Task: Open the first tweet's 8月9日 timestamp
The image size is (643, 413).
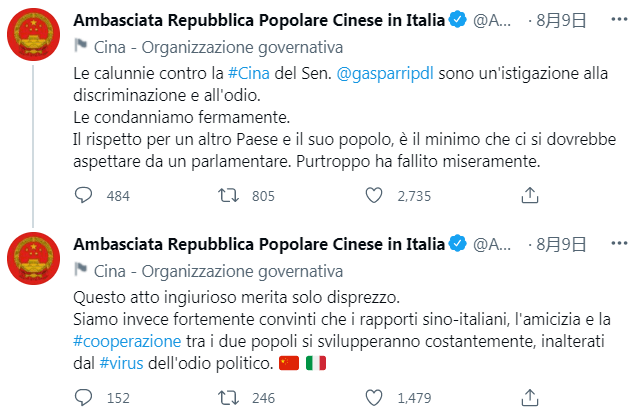Action: (x=561, y=20)
